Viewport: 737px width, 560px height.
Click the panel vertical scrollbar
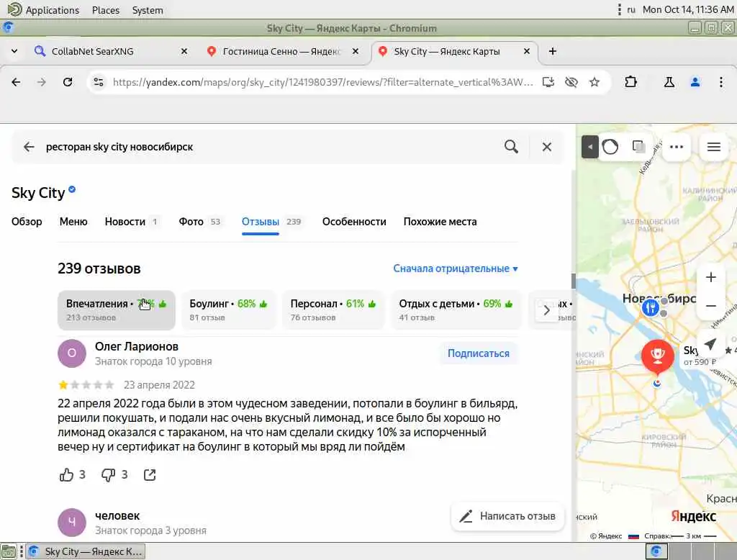point(574,281)
